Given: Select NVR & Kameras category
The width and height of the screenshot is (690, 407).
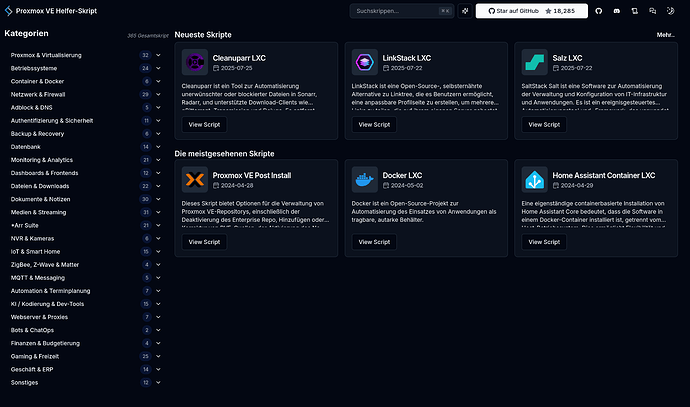Looking at the screenshot, I should [32, 238].
